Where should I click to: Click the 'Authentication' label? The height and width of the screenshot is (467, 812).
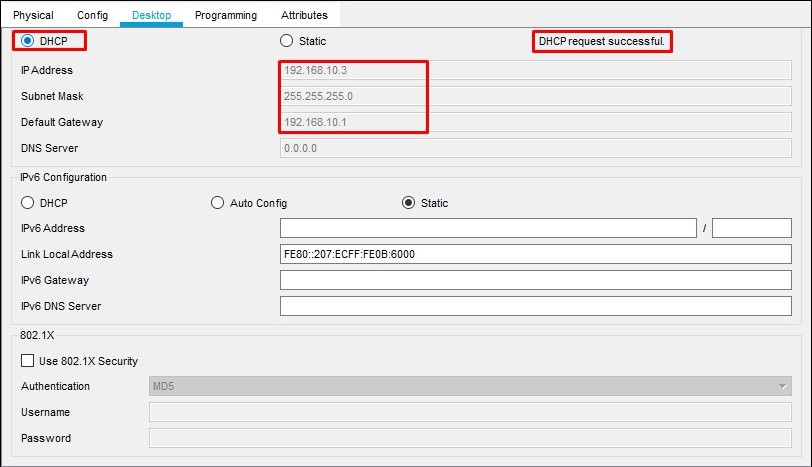tap(55, 386)
